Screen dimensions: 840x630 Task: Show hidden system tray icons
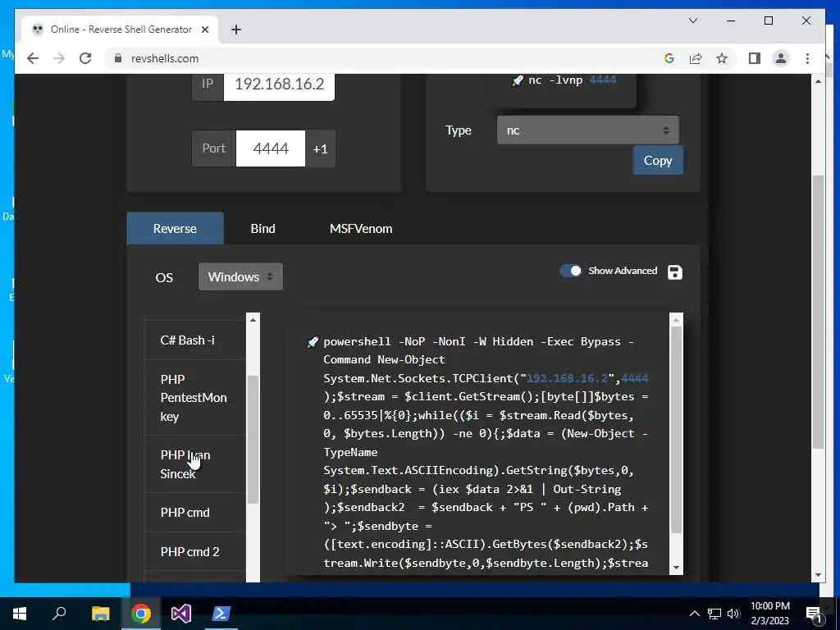(x=694, y=614)
